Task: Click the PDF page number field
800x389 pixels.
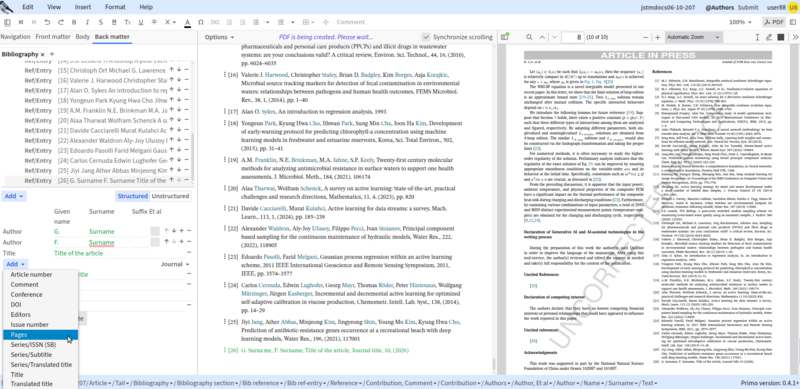Action: click(572, 37)
